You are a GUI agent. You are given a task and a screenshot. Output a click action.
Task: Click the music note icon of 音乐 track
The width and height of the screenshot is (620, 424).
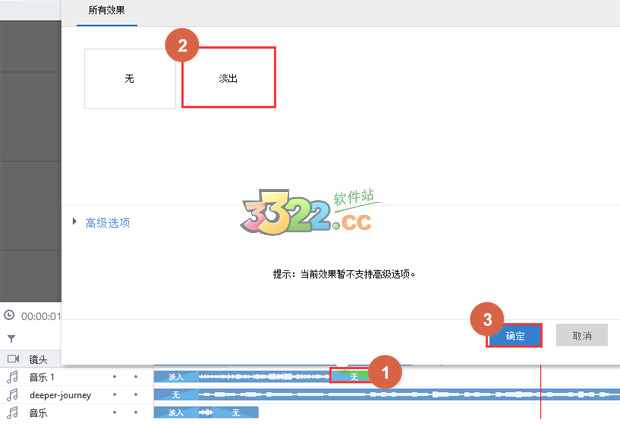click(12, 413)
